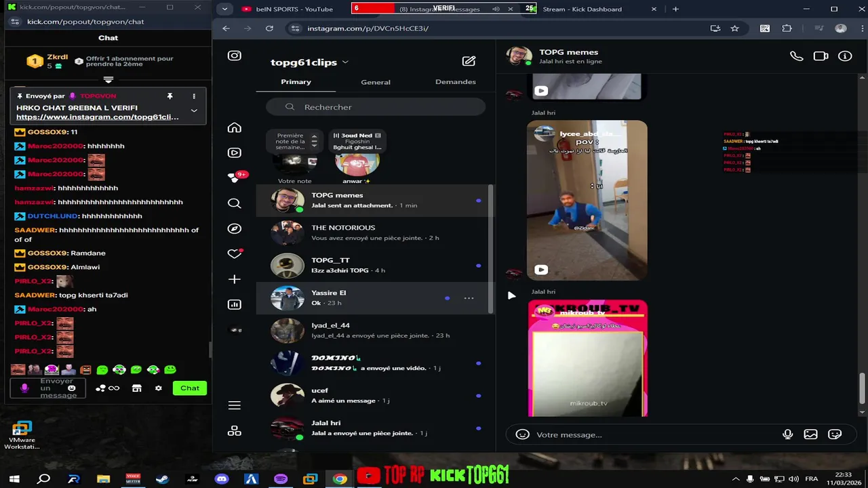Open the Reels icon in Instagram sidebar

pyautogui.click(x=235, y=152)
